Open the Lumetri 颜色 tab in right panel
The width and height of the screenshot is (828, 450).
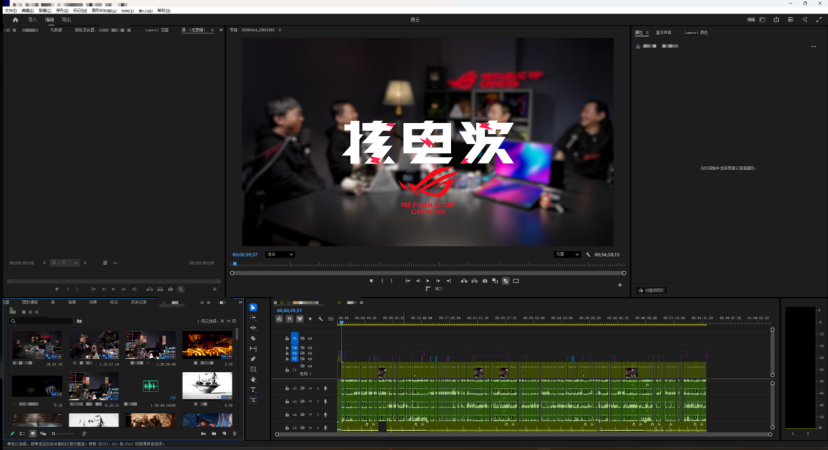[696, 33]
